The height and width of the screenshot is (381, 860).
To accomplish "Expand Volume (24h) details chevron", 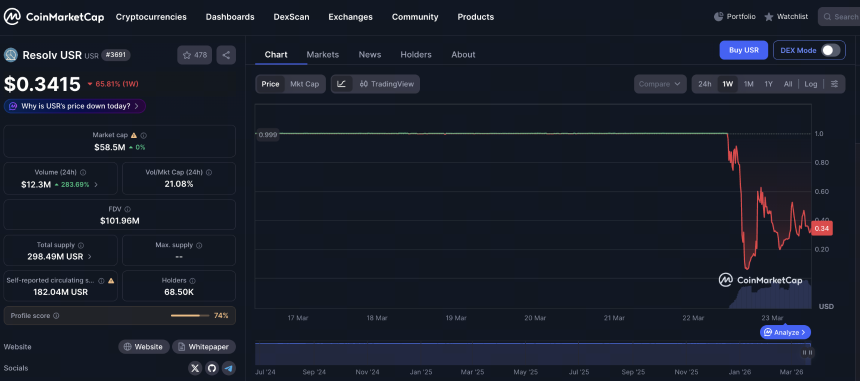I will pyautogui.click(x=97, y=185).
